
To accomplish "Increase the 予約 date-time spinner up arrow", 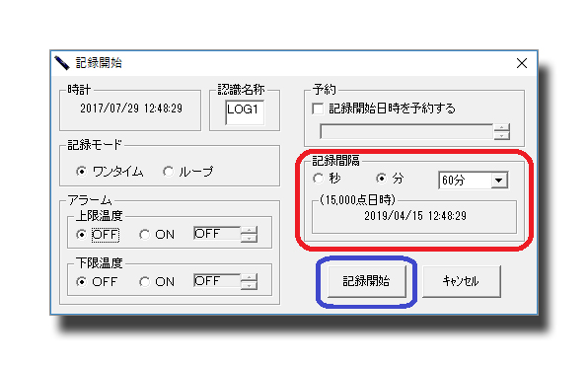I will coord(502,128).
